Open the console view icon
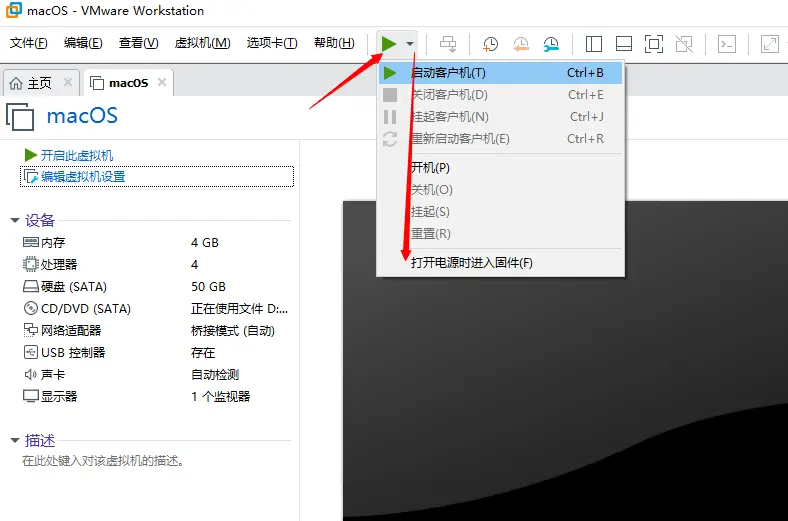Screen dimensions: 788x521 coord(727,44)
